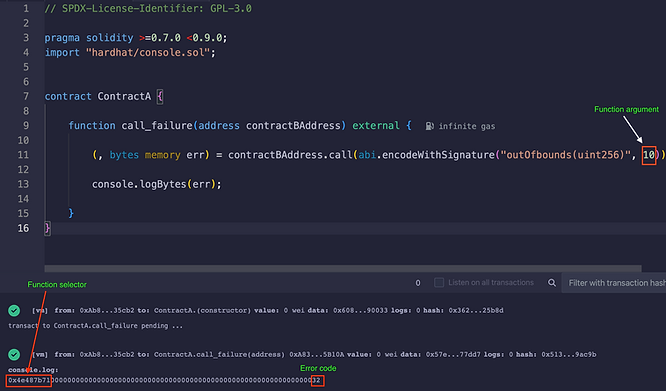Click the "external" keyword on line 9
This screenshot has width=666, height=391.
point(376,126)
